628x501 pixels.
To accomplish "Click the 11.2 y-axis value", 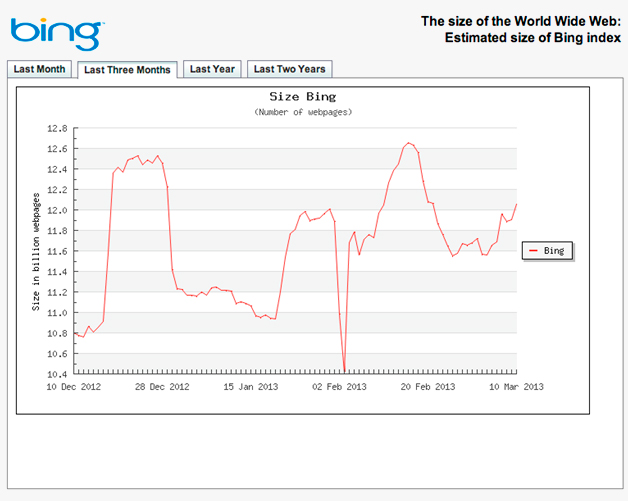I will coord(57,292).
